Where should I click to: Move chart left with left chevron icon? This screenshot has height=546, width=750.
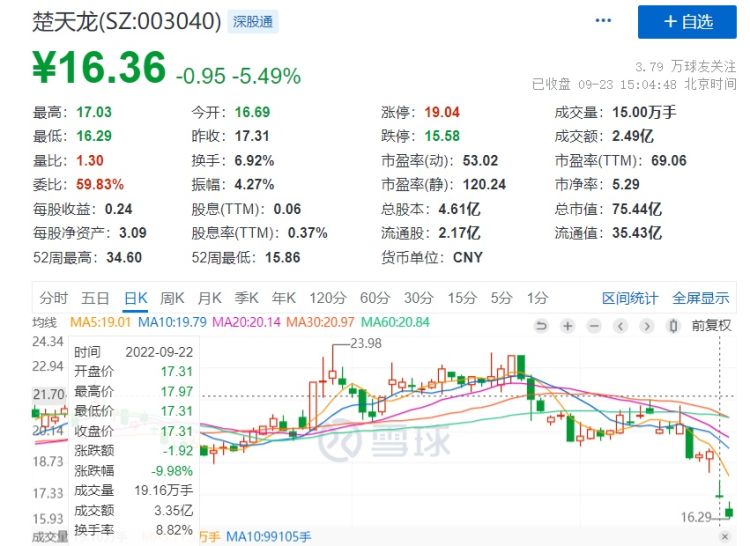(x=620, y=326)
